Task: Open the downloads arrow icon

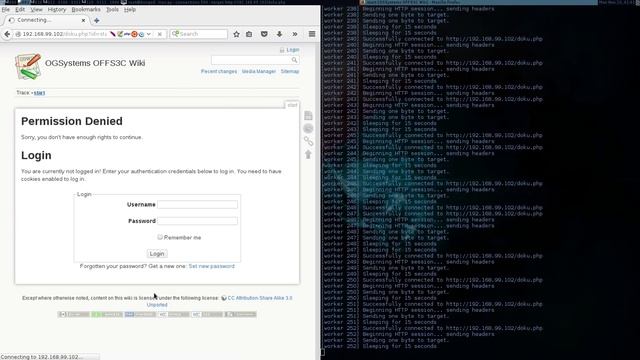Action: click(279, 34)
